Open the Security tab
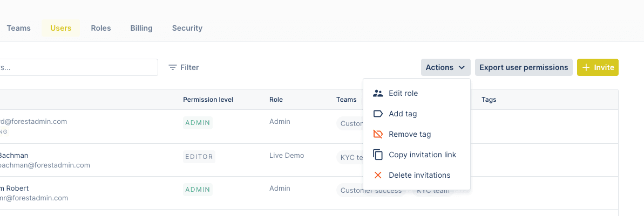 (187, 29)
